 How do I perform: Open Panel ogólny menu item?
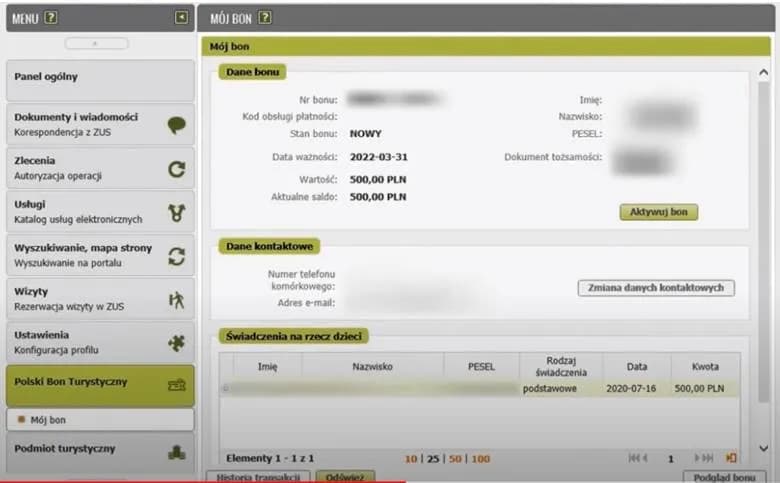pyautogui.click(x=98, y=78)
